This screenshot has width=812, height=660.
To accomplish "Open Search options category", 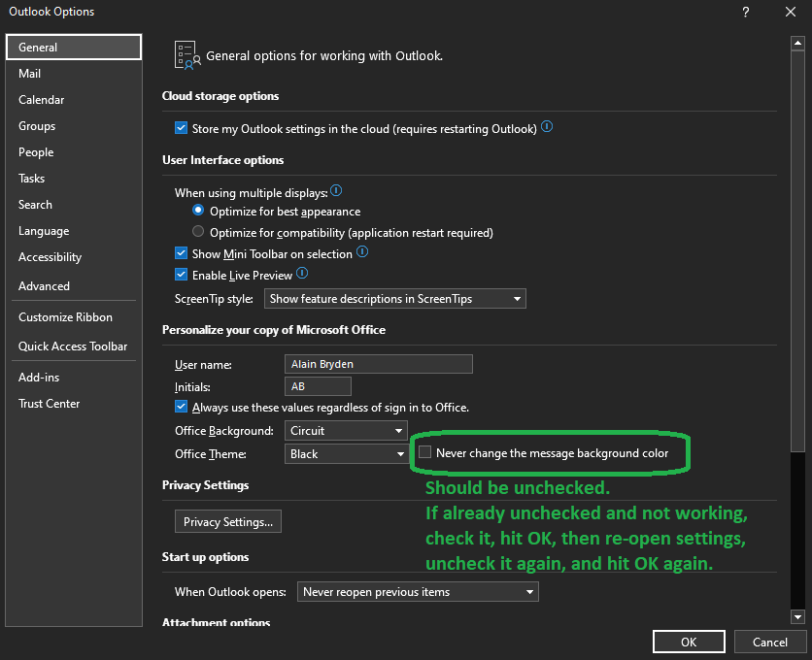I will (x=74, y=205).
